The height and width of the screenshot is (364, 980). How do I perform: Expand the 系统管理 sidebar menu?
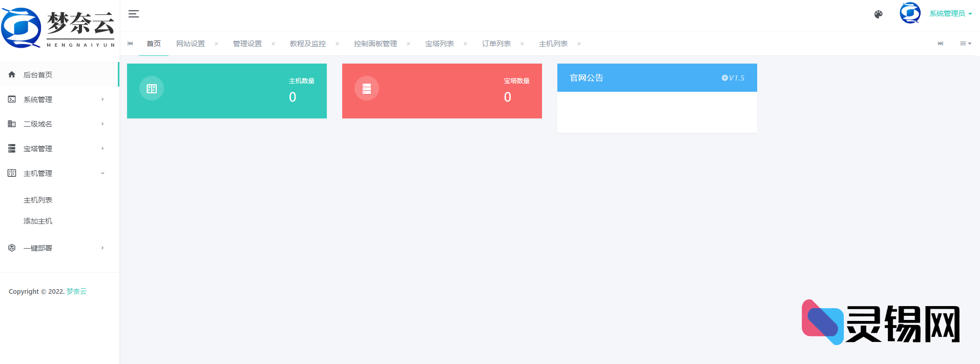tap(56, 99)
